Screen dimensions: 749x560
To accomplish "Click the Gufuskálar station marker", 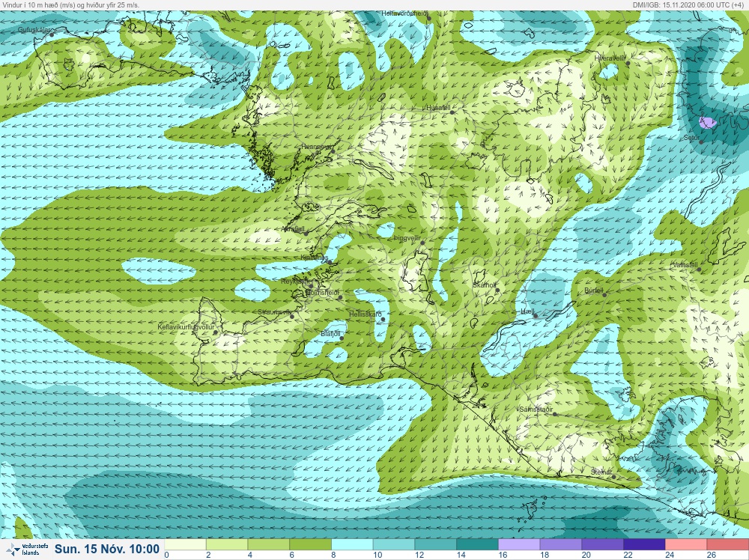I will tap(52, 34).
